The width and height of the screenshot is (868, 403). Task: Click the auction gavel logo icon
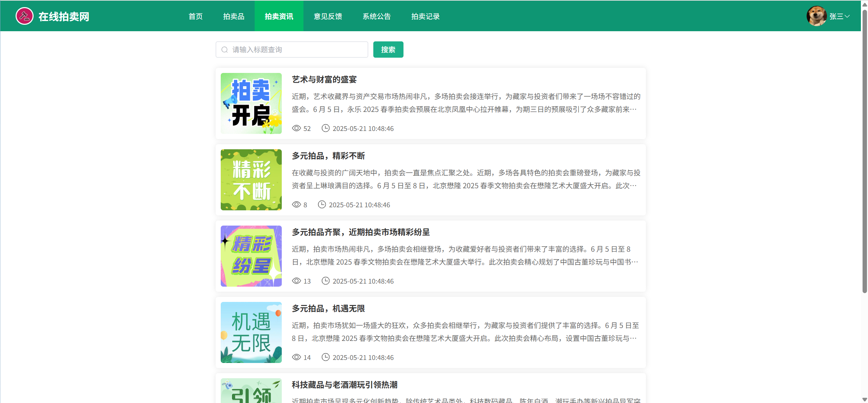24,16
